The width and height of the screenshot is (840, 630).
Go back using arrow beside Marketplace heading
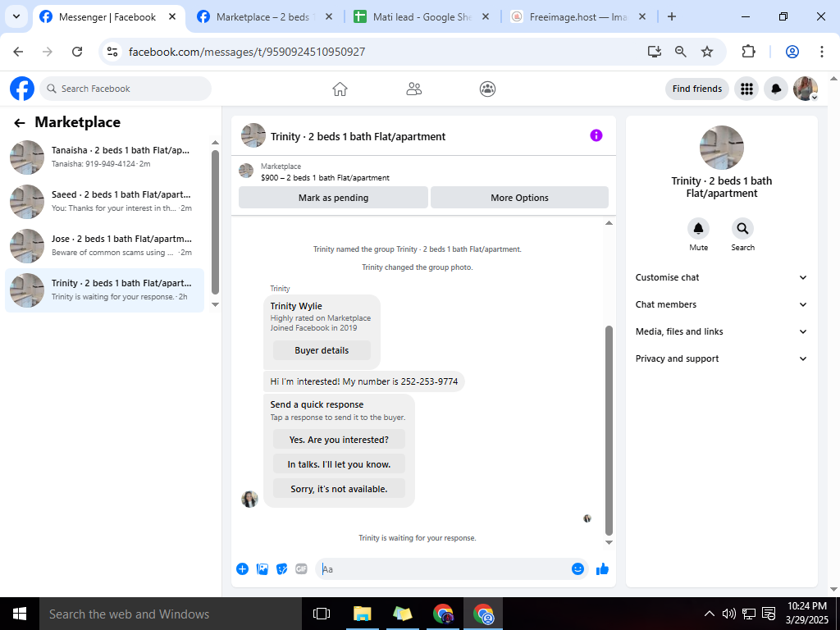20,123
